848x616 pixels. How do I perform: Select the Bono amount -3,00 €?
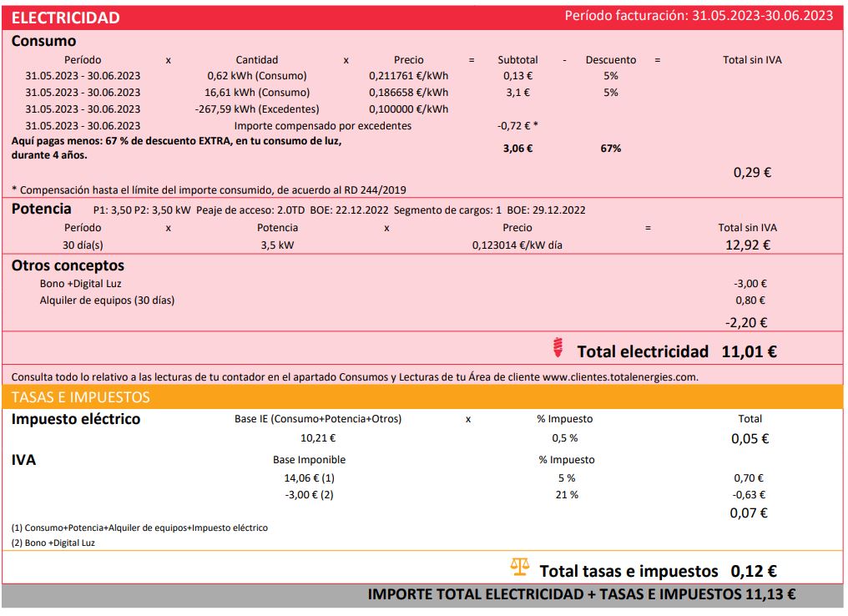[750, 284]
